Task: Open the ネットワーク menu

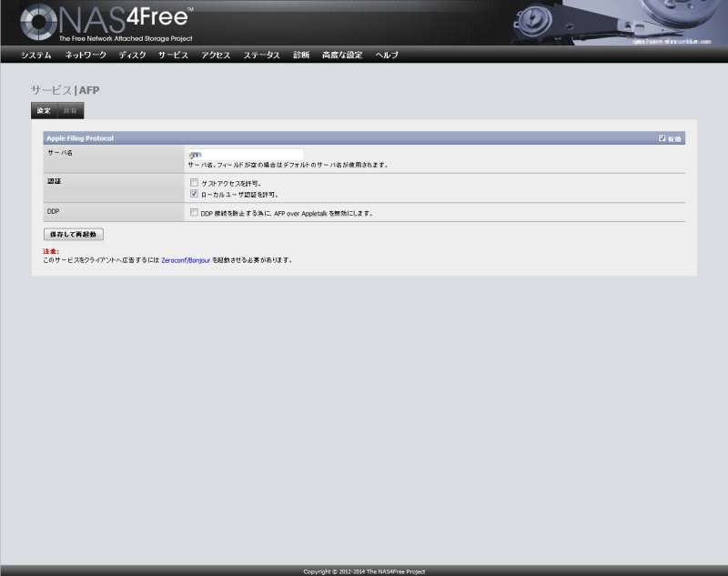Action: point(86,55)
